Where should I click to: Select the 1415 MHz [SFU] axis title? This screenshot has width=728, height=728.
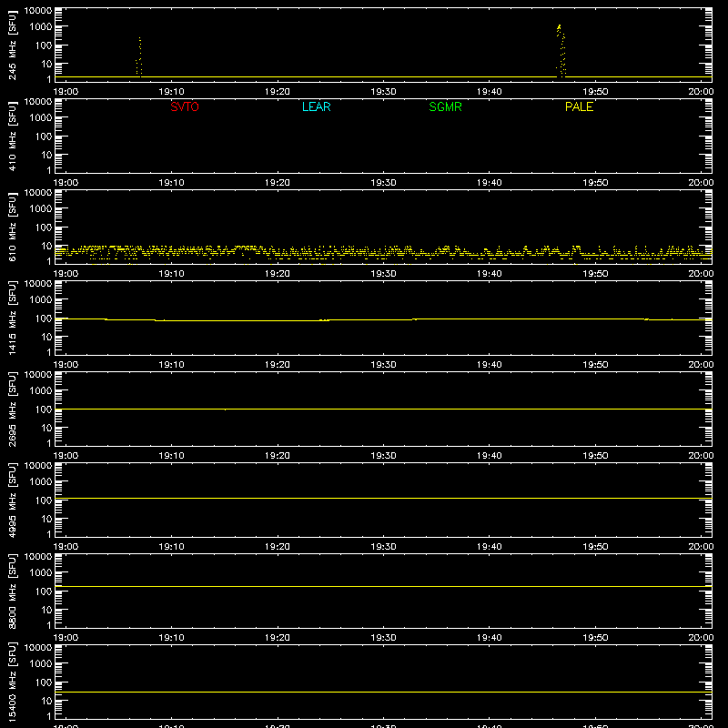[x=13, y=318]
